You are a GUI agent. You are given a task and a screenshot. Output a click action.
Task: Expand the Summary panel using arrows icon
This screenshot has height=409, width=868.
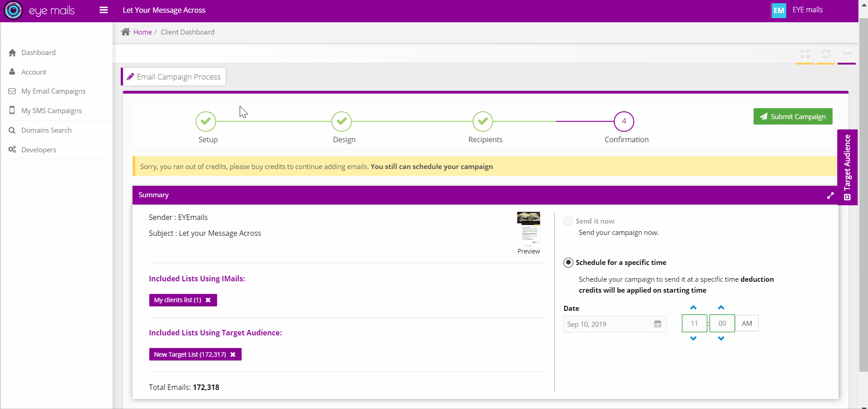click(830, 195)
